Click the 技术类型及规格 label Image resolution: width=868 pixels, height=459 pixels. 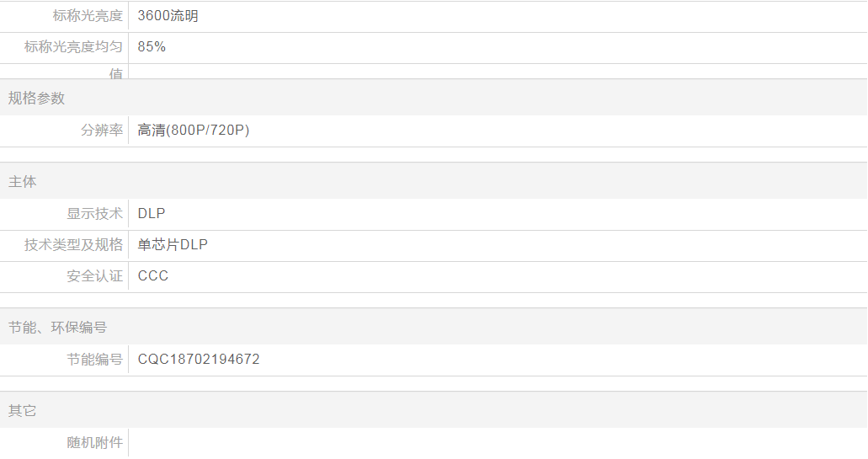73,245
